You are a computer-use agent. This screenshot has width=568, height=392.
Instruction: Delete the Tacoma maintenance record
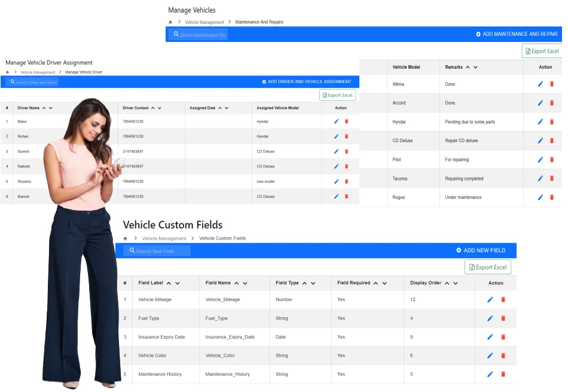(552, 179)
